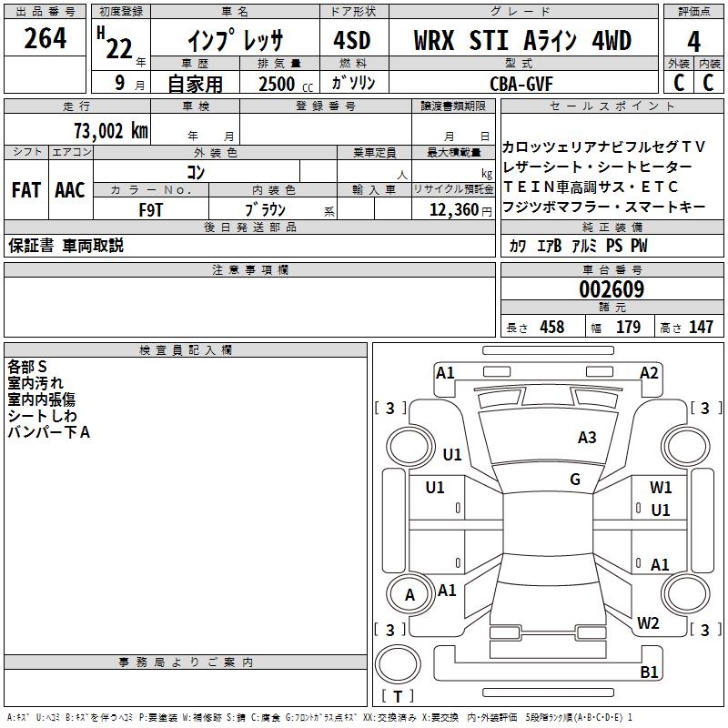Click the PS genuine equipment entry
Image resolution: width=728 pixels, height=728 pixels.
point(613,246)
